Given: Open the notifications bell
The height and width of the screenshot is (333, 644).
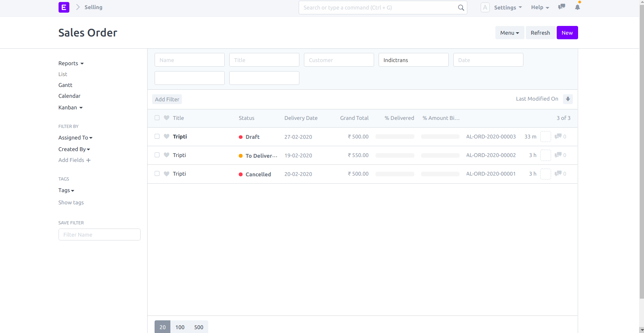Looking at the screenshot, I should point(577,7).
